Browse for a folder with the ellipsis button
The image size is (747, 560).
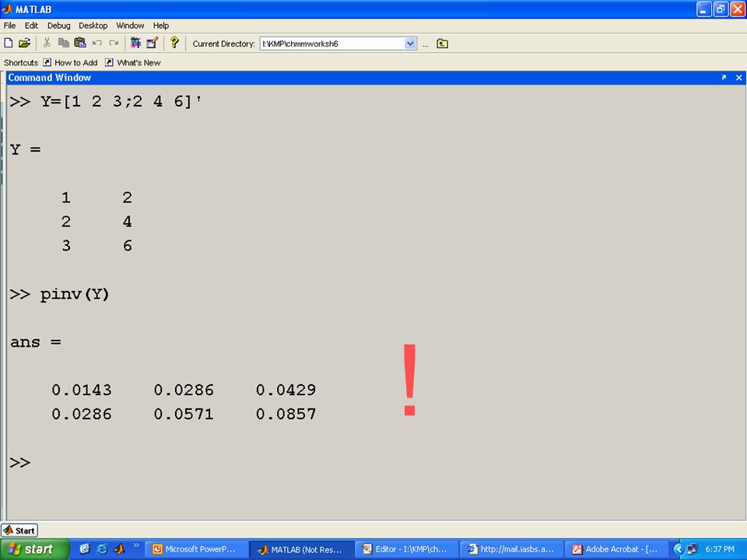[426, 44]
